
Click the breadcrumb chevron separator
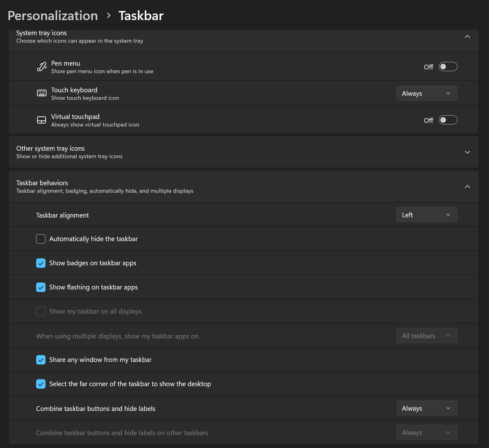click(109, 15)
